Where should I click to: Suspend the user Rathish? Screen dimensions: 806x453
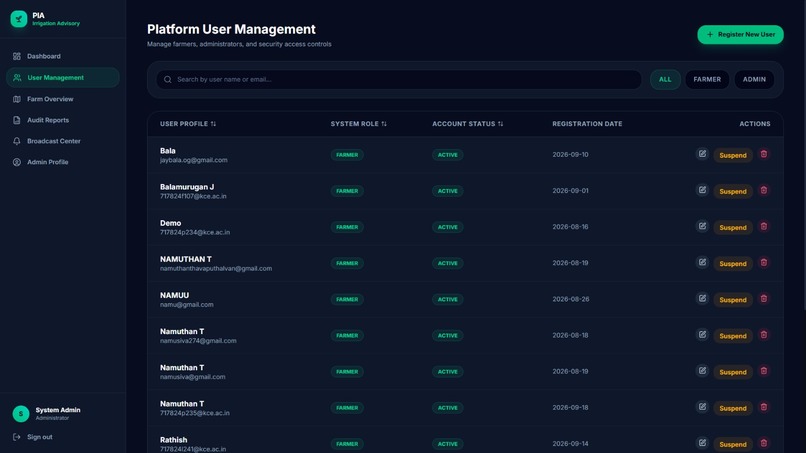coord(733,444)
